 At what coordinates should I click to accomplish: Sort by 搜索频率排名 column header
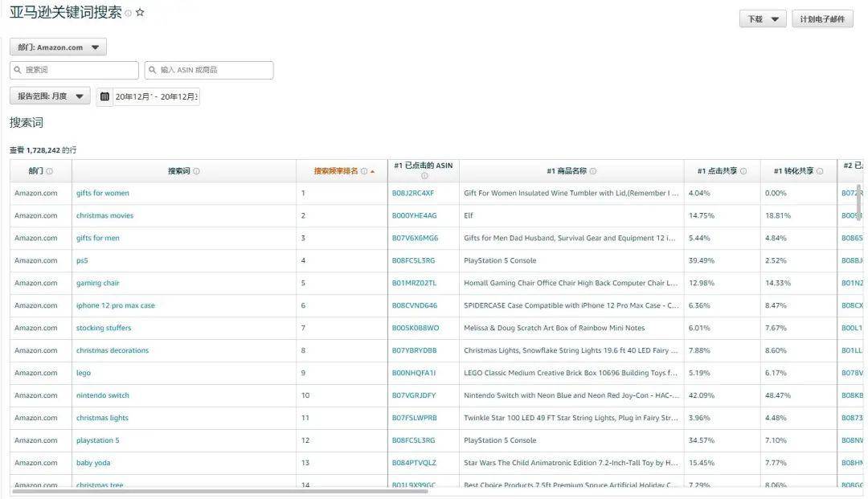(335, 171)
